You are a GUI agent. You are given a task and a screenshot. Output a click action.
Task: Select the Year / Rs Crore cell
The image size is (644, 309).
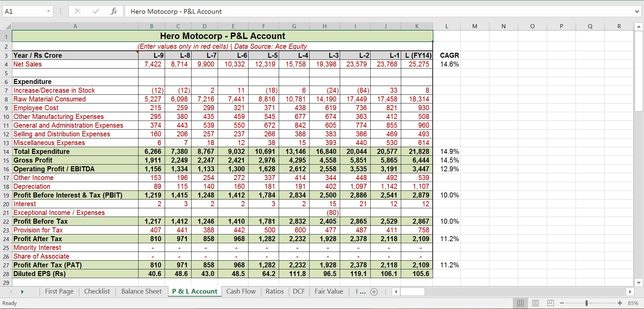coord(75,55)
